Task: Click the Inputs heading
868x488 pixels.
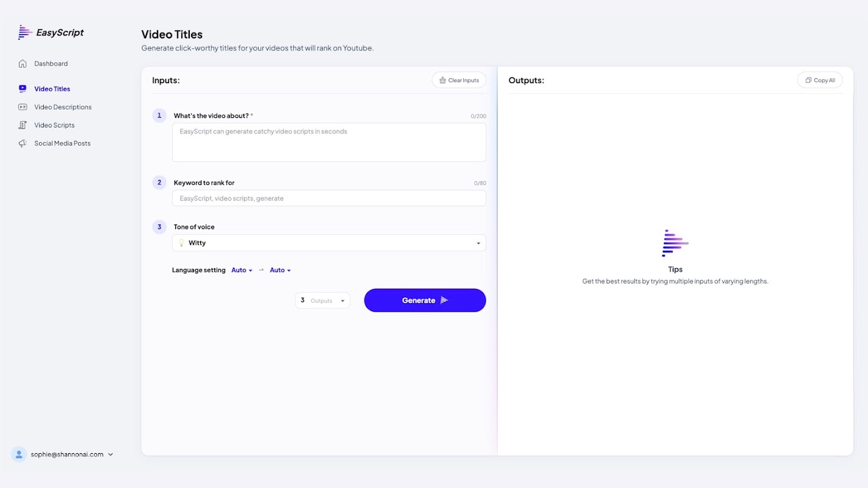Action: [166, 81]
